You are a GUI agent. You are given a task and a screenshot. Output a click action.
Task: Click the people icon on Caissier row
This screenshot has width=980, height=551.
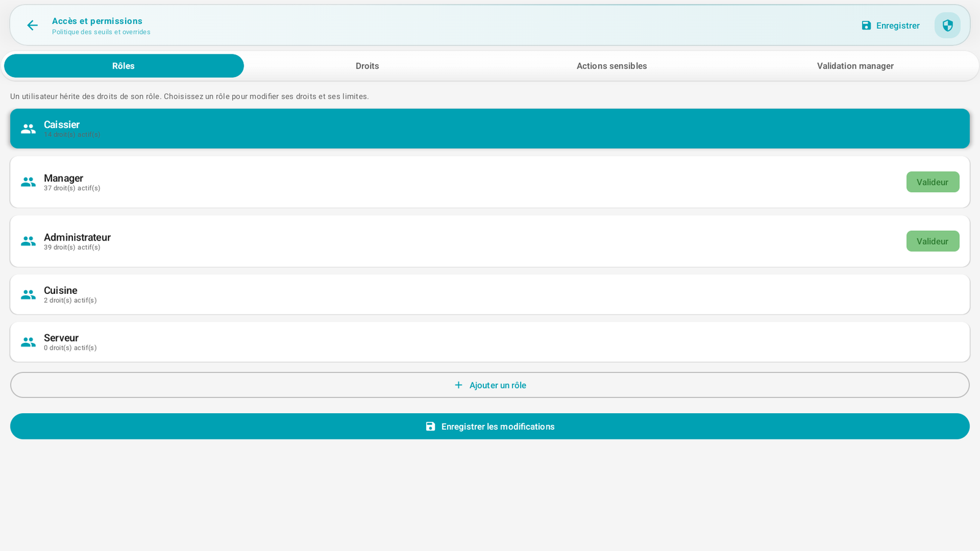(28, 129)
